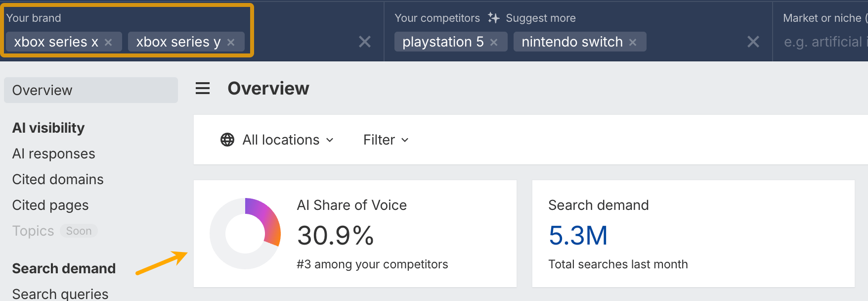The width and height of the screenshot is (868, 301).
Task: Clear all brand tags
Action: 364,42
